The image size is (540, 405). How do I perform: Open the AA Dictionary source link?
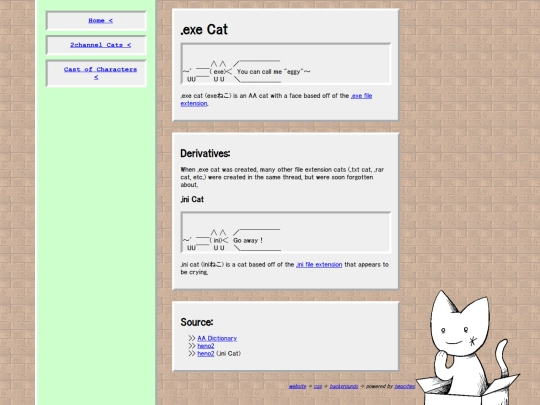217,338
